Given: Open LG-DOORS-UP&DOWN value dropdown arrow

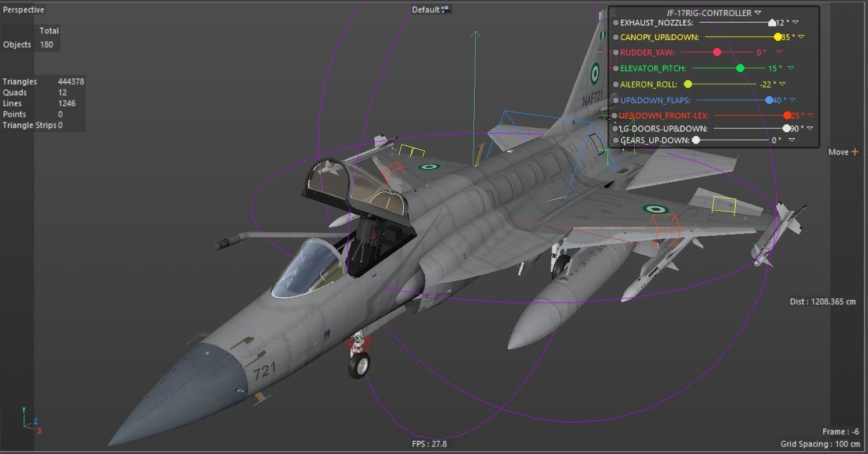Looking at the screenshot, I should (x=810, y=129).
